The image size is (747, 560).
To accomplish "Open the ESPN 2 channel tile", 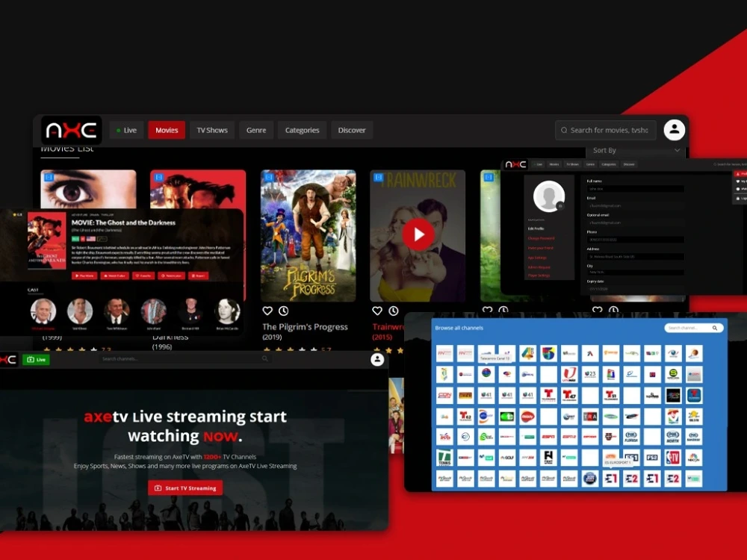I will click(569, 437).
